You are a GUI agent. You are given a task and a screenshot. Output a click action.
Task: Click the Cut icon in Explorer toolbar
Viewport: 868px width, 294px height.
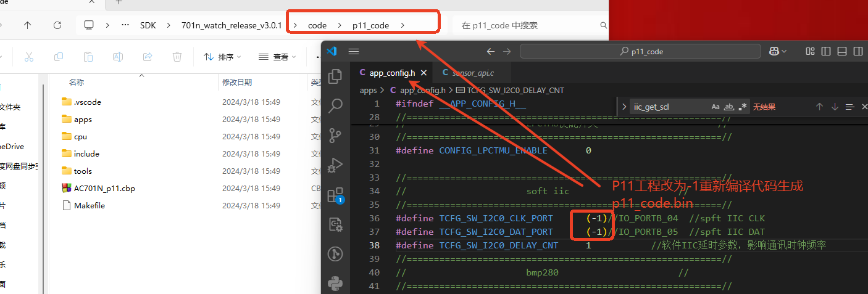click(x=28, y=57)
